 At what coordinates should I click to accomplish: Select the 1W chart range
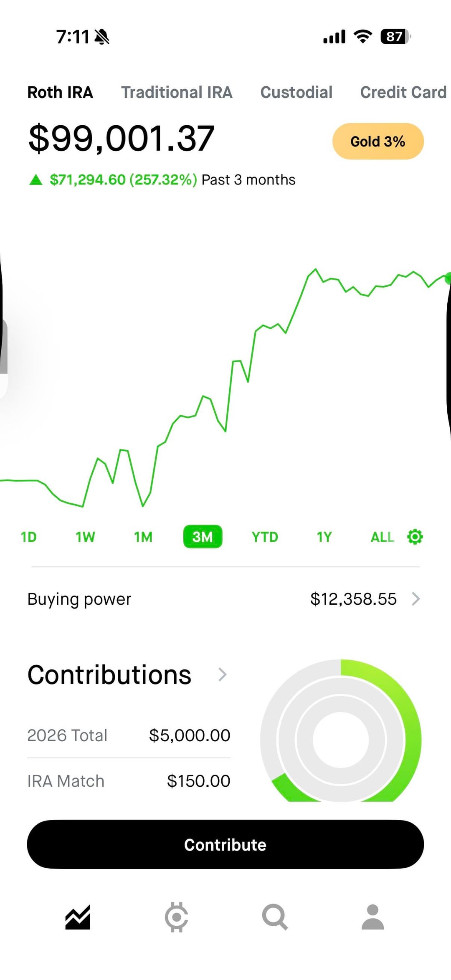point(85,537)
